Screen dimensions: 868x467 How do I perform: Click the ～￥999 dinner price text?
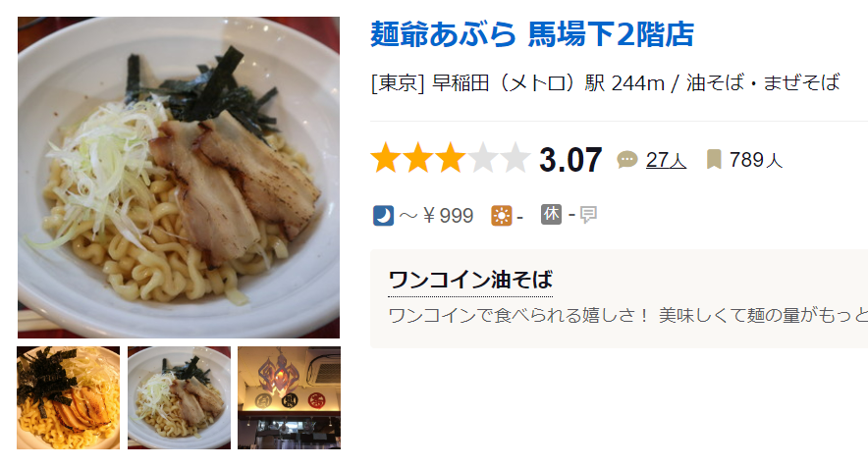436,215
